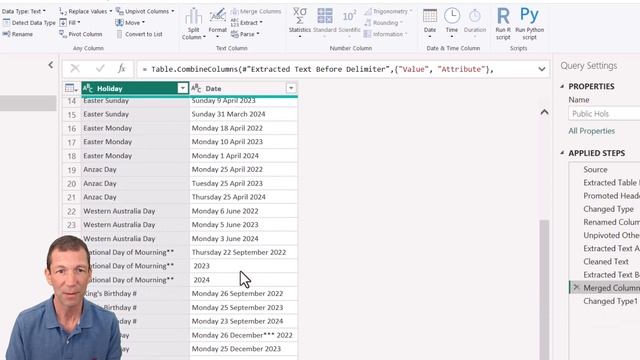Viewport: 640px width, 360px height.
Task: Collapse the APPLIED STEPS section
Action: tap(562, 153)
